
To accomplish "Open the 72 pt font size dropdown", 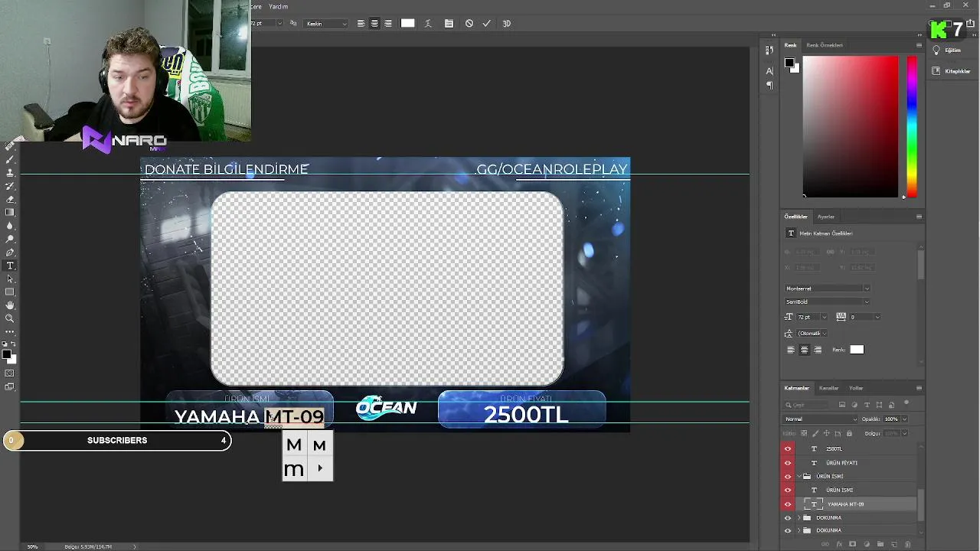I will pos(824,317).
